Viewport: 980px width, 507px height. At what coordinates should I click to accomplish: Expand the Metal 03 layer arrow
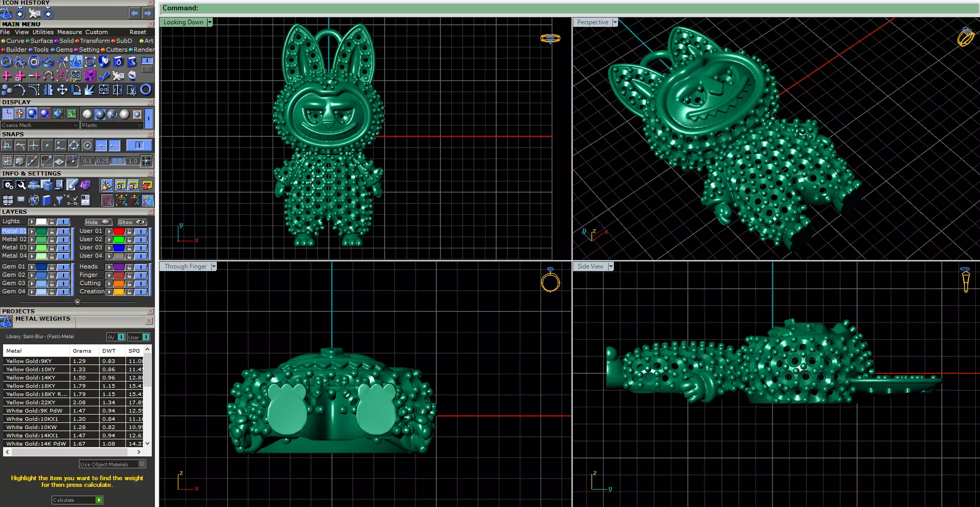(x=31, y=248)
